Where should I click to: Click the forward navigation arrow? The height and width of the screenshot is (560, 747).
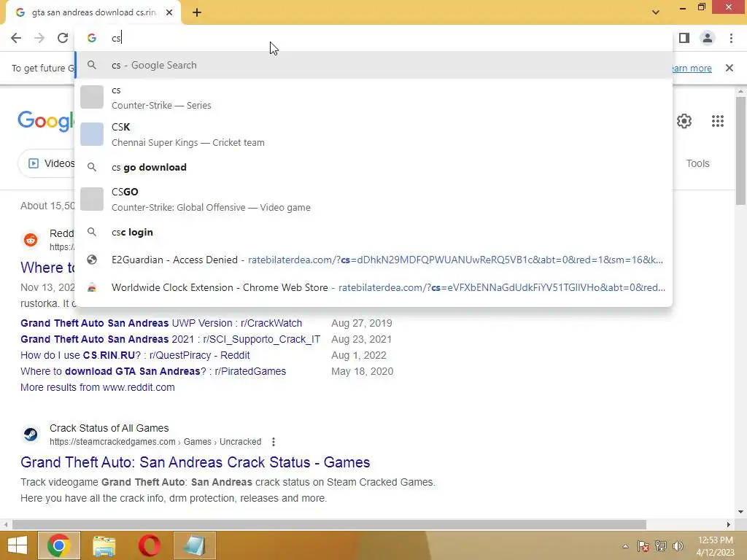click(39, 38)
